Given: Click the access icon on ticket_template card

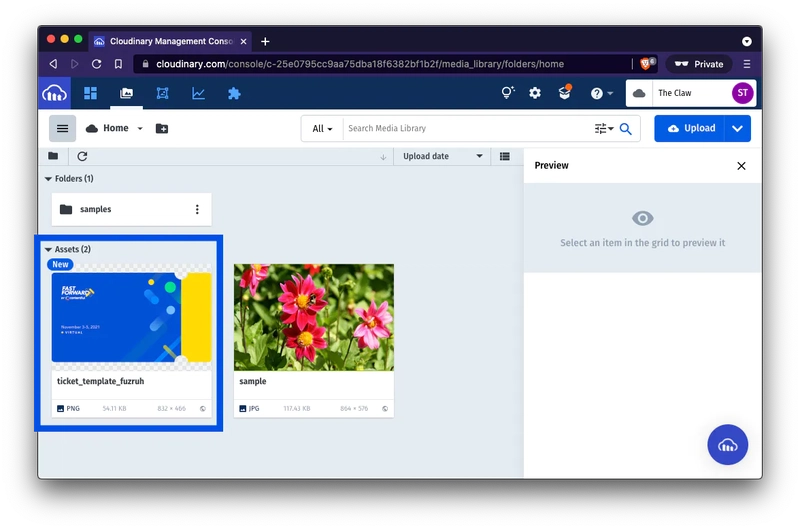Looking at the screenshot, I should 203,409.
